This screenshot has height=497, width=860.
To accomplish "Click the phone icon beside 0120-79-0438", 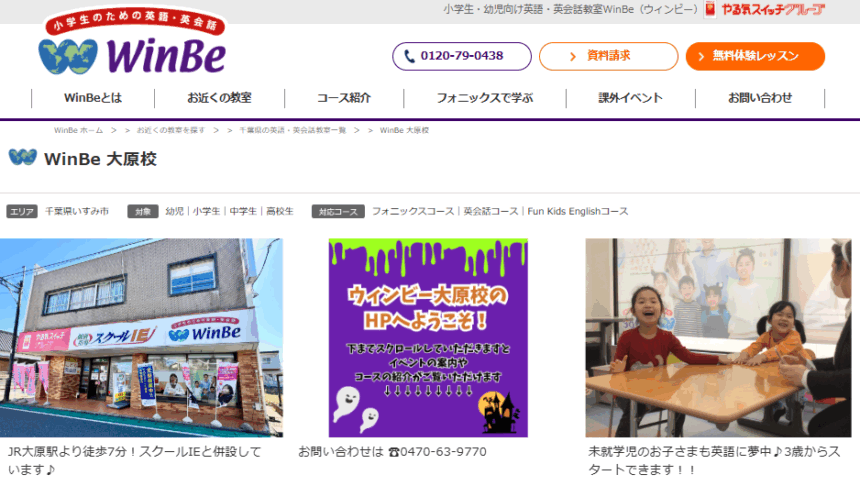I will tap(409, 57).
